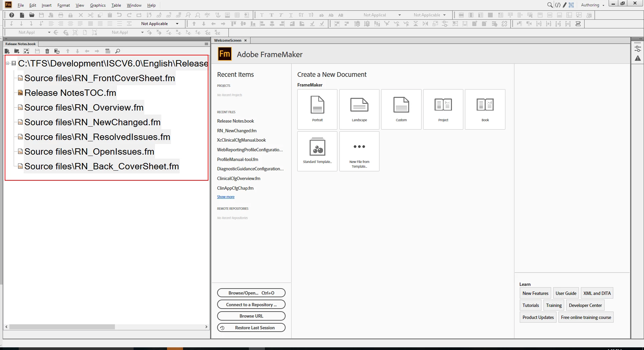Click the Anchor toolbar icon
Viewport: 644px width, 350px height.
(x=218, y=15)
